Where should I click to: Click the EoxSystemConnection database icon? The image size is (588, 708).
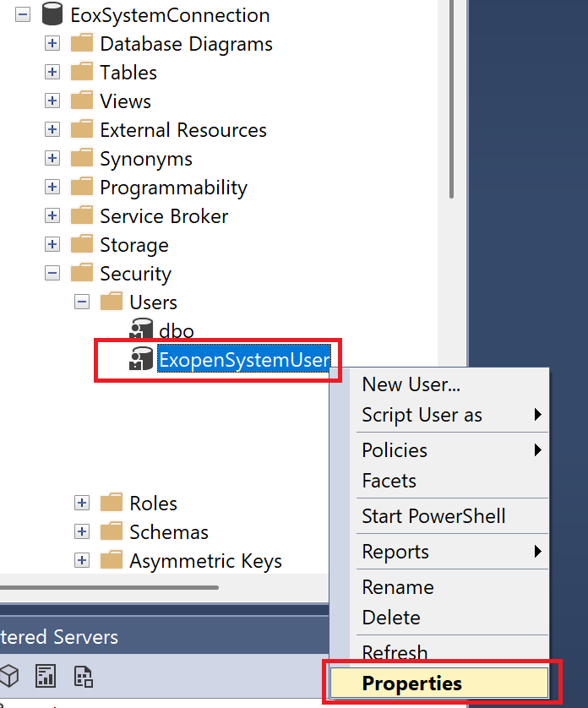(x=52, y=15)
